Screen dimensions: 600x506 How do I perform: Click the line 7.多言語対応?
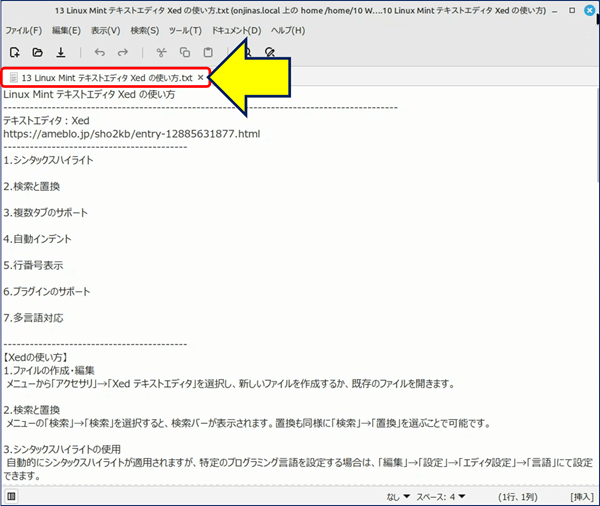pos(33,318)
